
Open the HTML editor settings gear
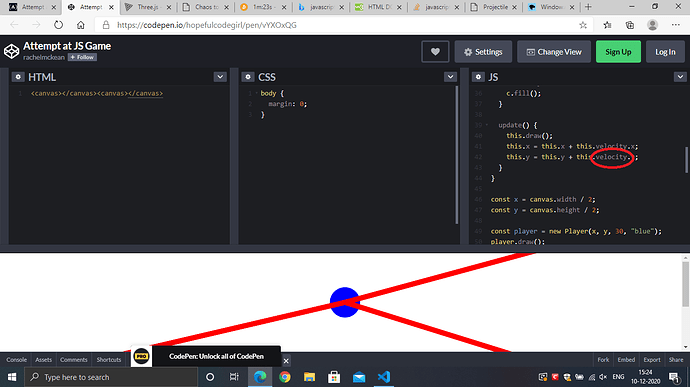click(18, 77)
